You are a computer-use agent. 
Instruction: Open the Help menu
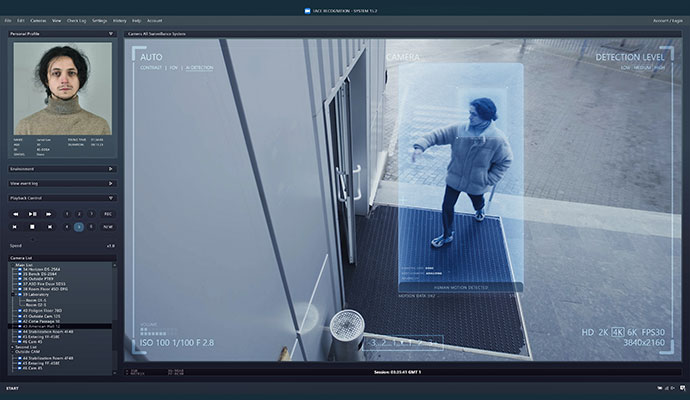point(136,21)
